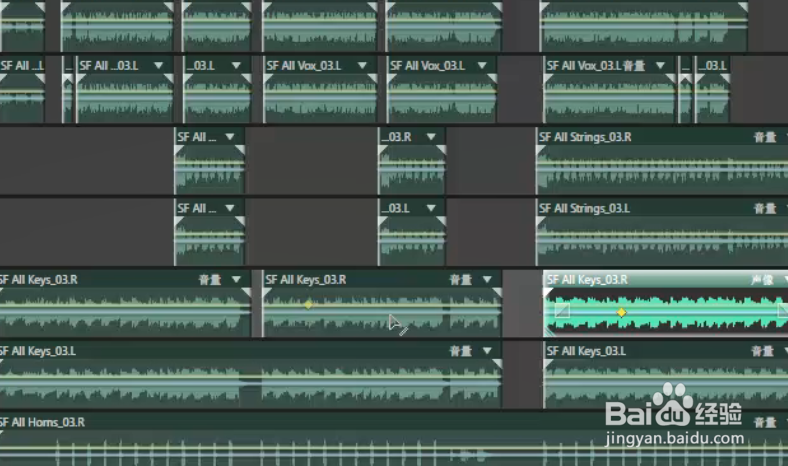Click the fade-in square handle on selected clip

coord(562,311)
